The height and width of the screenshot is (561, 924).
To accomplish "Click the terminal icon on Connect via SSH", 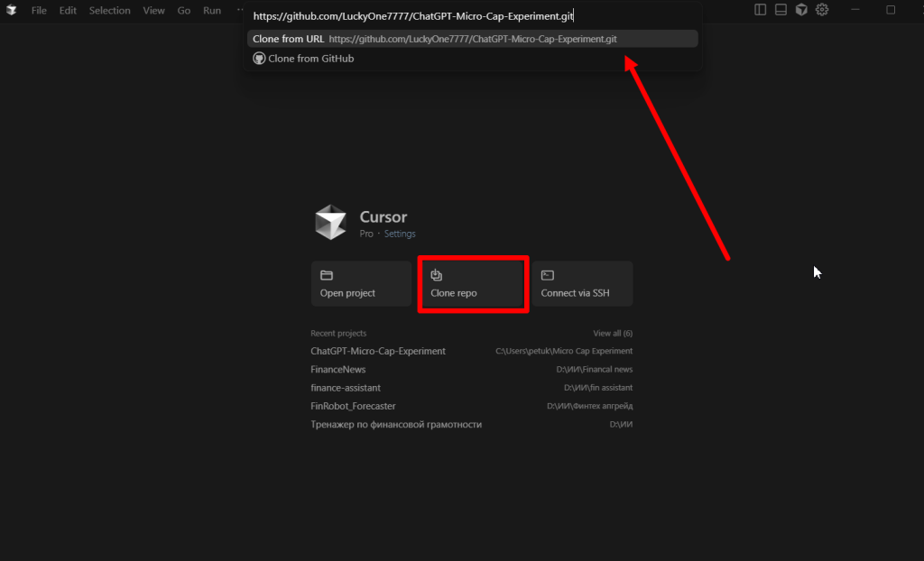I will (x=548, y=275).
